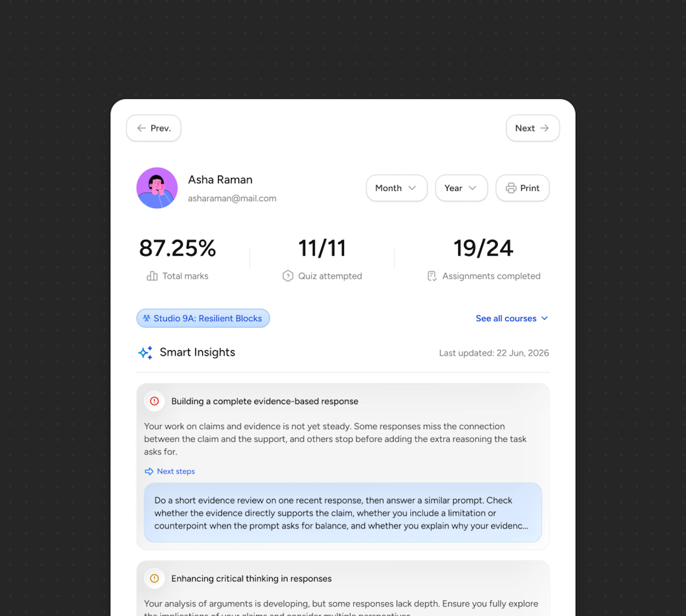Click the orange alert icon on critical thinking insight

pos(154,578)
